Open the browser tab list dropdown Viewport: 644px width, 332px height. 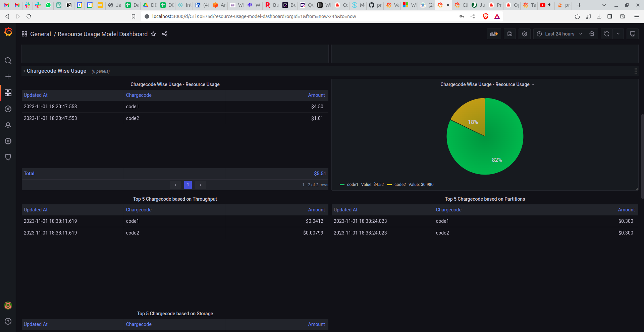(x=604, y=5)
